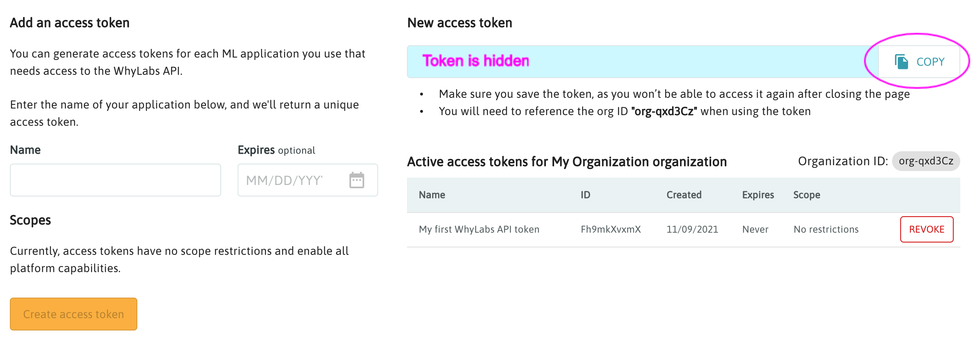Image resolution: width=980 pixels, height=342 pixels.
Task: Click the Name column header in the table
Action: (x=431, y=194)
